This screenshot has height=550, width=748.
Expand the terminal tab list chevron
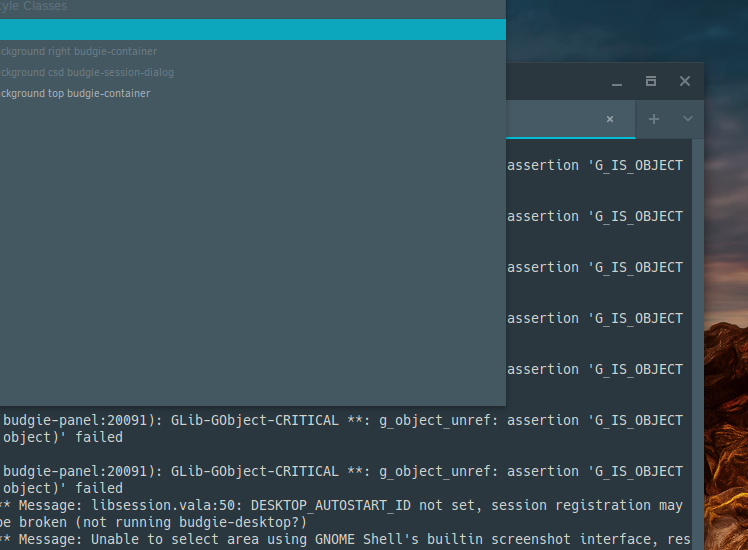point(687,118)
